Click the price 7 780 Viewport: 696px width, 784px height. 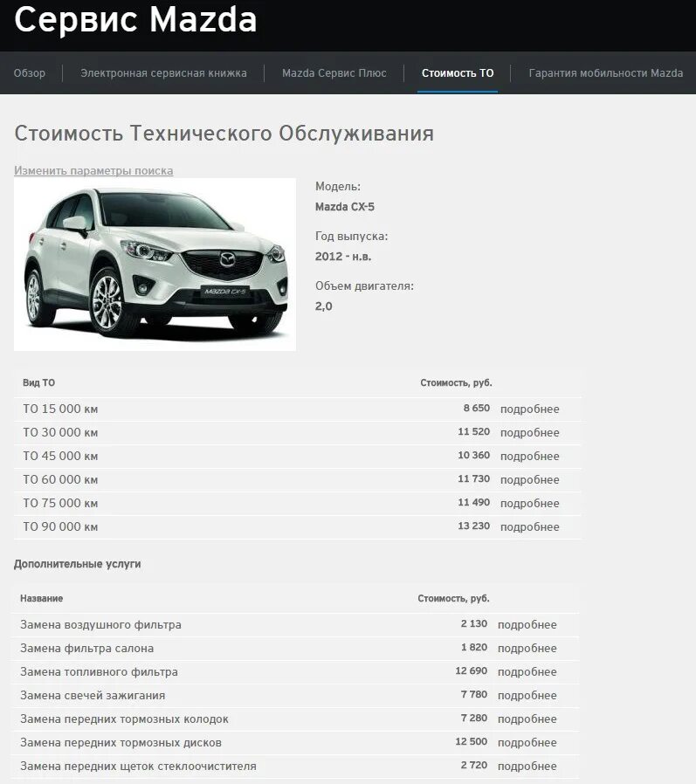[x=474, y=694]
